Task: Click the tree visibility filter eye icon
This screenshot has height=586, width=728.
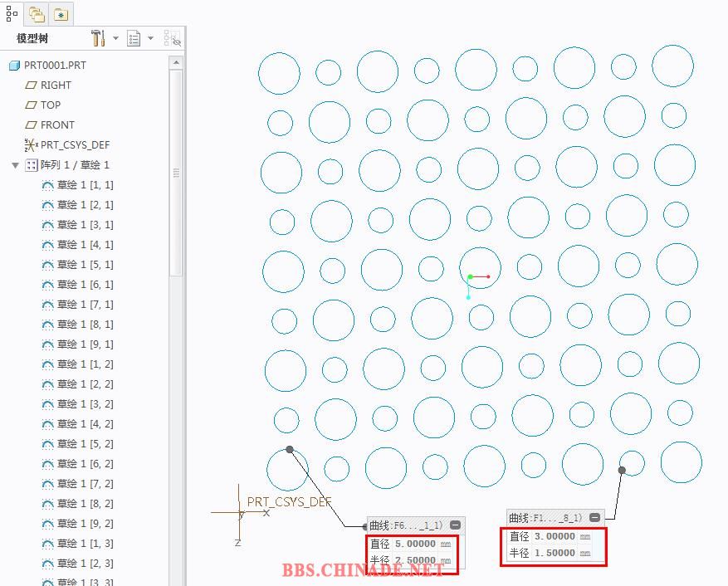Action: [x=173, y=38]
